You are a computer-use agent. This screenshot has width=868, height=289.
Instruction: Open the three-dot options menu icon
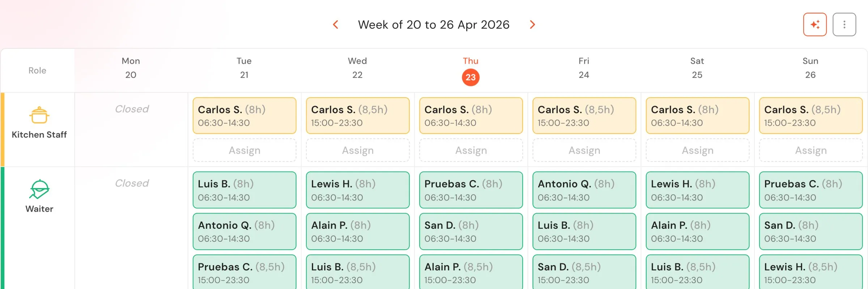click(x=844, y=24)
